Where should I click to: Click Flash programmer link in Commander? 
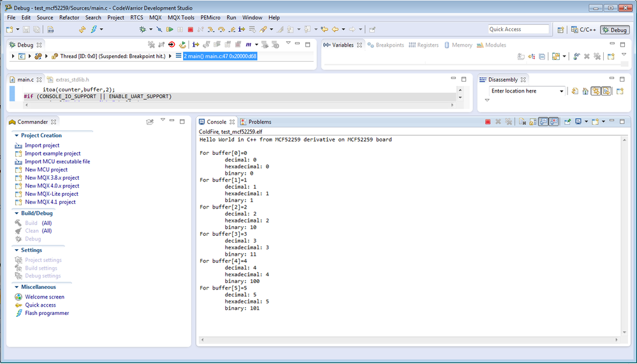[47, 313]
